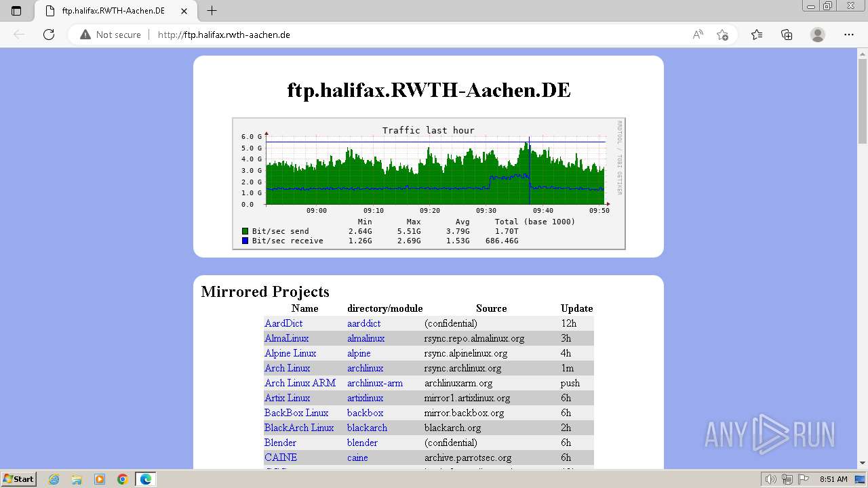Open the aarddict directory link
Viewport: 868px width, 488px height.
click(363, 323)
